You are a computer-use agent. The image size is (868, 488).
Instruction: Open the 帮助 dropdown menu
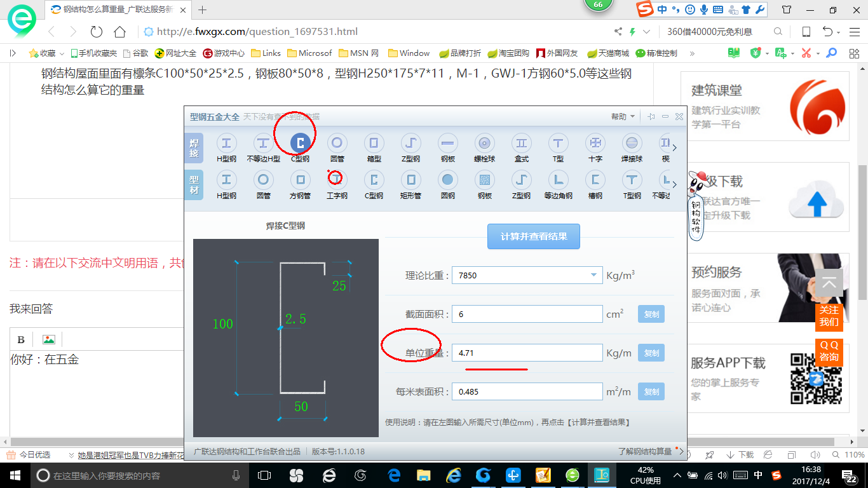(623, 116)
